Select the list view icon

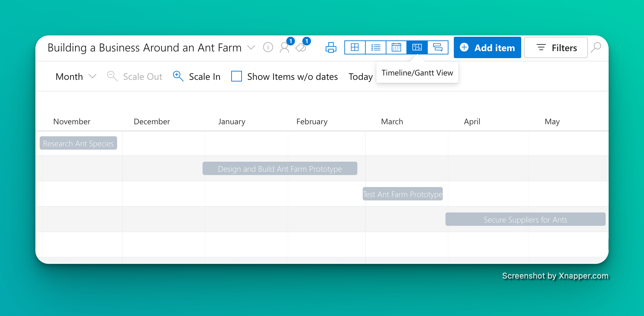[x=375, y=47]
